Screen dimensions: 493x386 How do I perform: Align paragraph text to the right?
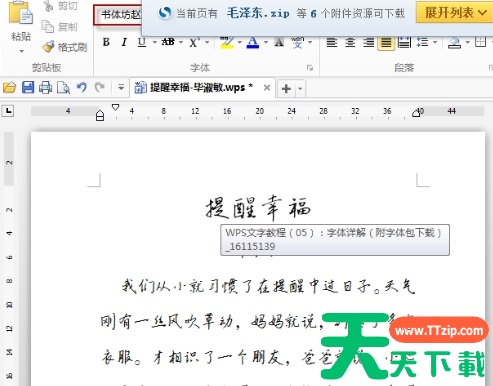368,43
